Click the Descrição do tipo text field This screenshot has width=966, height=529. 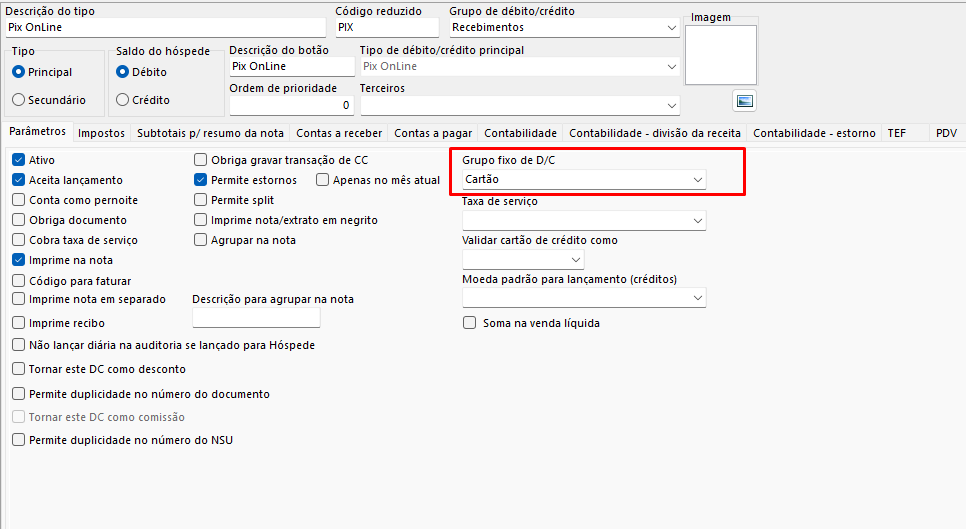(x=165, y=28)
